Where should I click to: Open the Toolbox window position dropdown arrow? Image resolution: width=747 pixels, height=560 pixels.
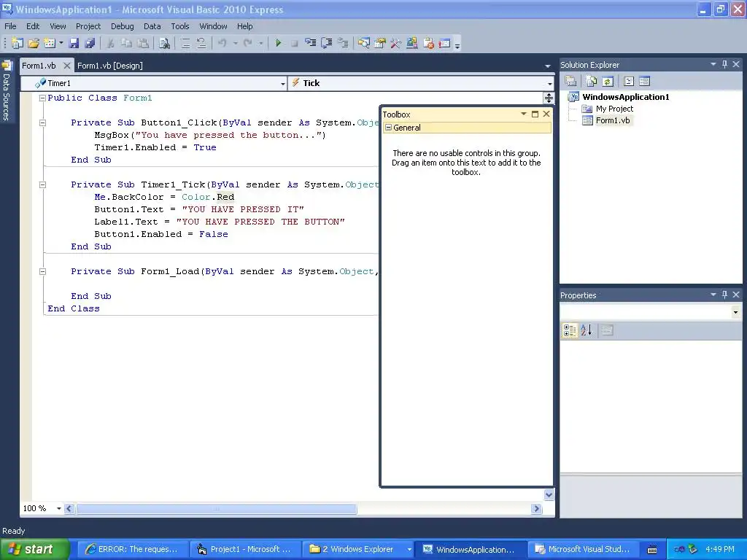pos(524,114)
